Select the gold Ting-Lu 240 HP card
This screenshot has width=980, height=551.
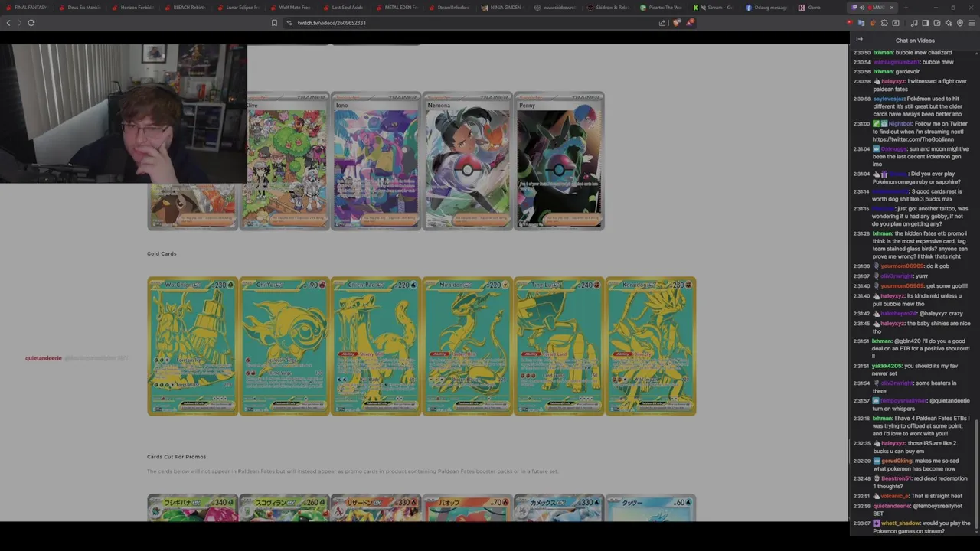click(x=559, y=346)
